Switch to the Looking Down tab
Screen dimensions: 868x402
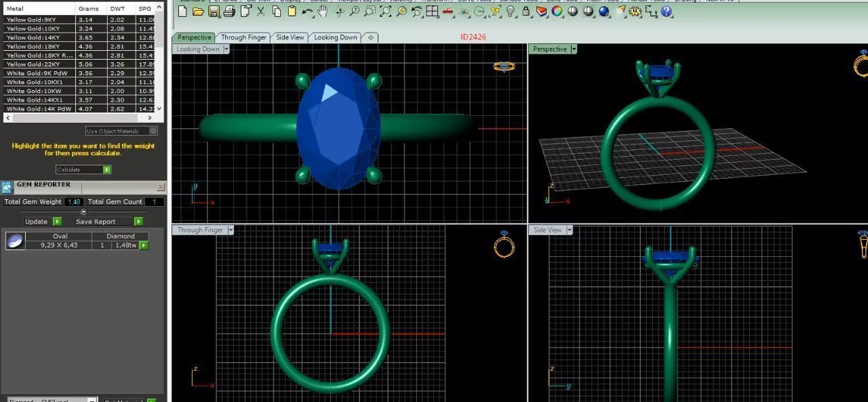click(336, 37)
